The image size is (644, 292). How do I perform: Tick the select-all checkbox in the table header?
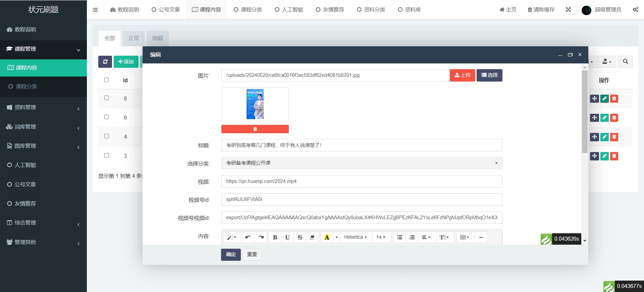point(107,80)
